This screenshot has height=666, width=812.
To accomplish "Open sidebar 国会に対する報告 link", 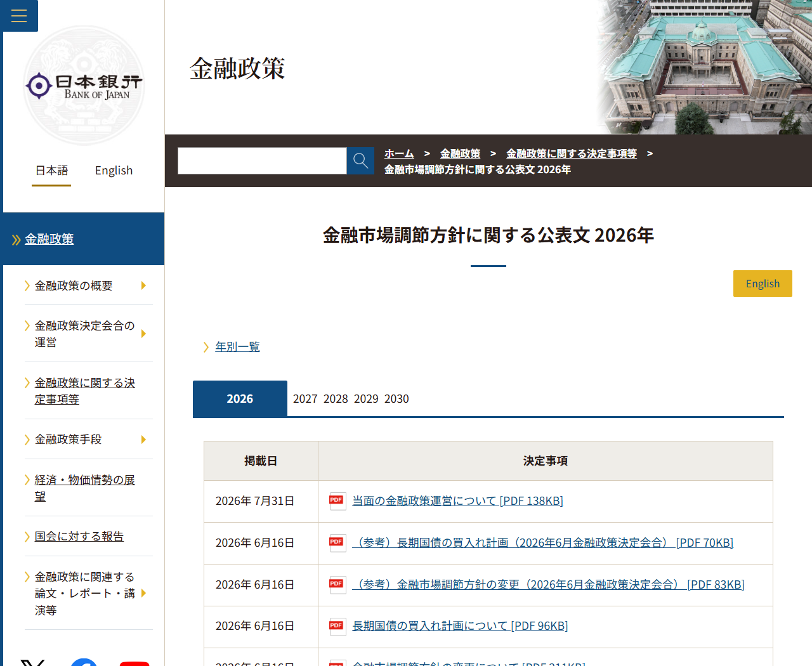I will coord(79,537).
